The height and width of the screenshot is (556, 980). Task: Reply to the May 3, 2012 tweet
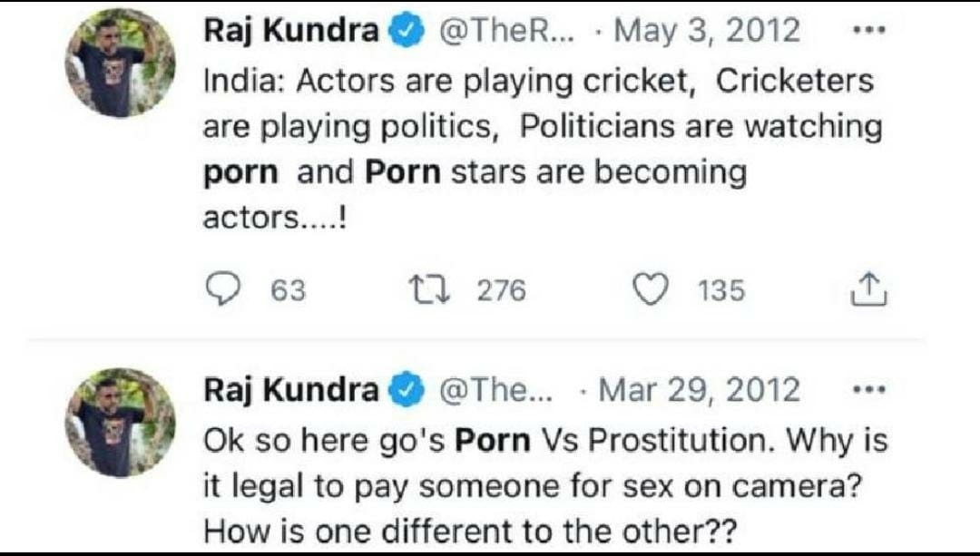pos(218,290)
